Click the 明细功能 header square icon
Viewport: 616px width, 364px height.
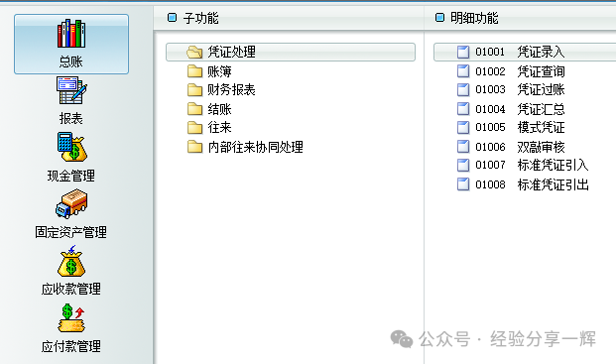coord(439,18)
